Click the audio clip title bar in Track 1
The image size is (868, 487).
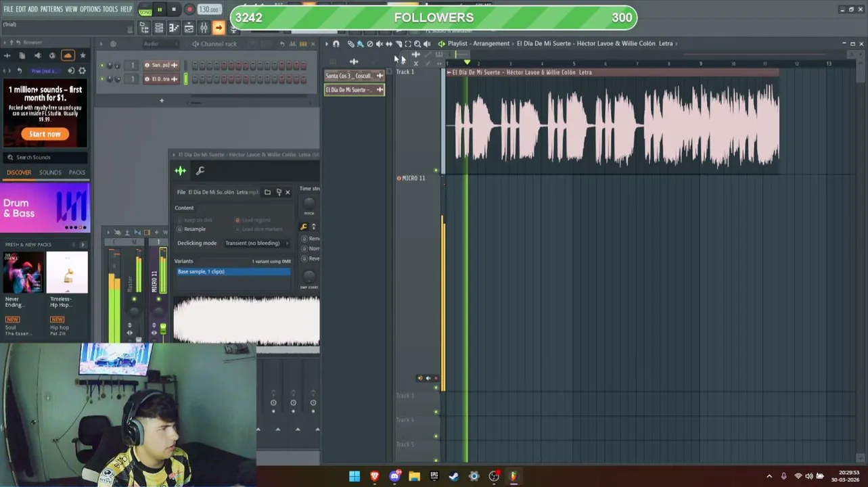(612, 72)
